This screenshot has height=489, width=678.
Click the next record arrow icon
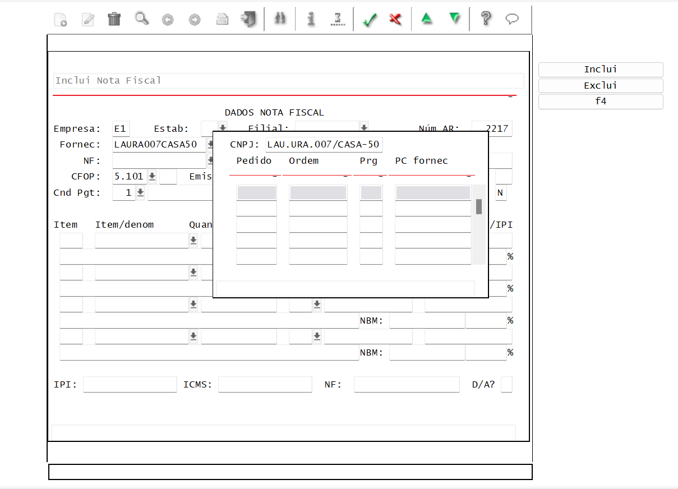tap(195, 20)
